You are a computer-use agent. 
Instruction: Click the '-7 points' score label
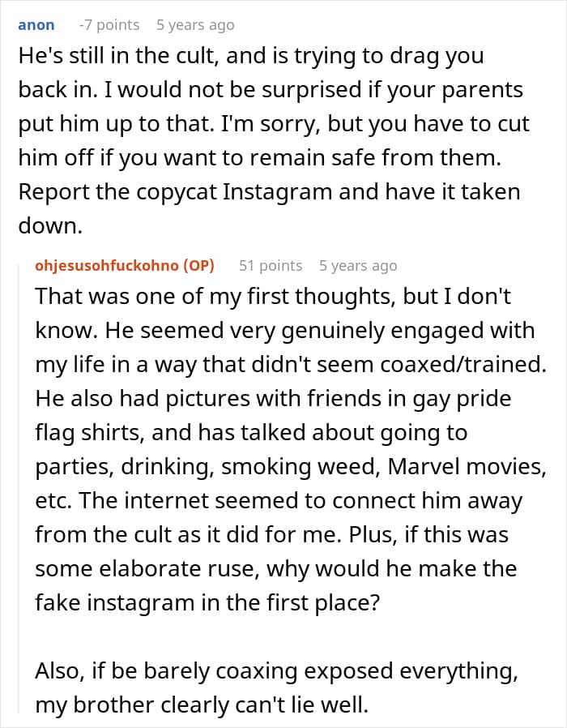click(109, 25)
